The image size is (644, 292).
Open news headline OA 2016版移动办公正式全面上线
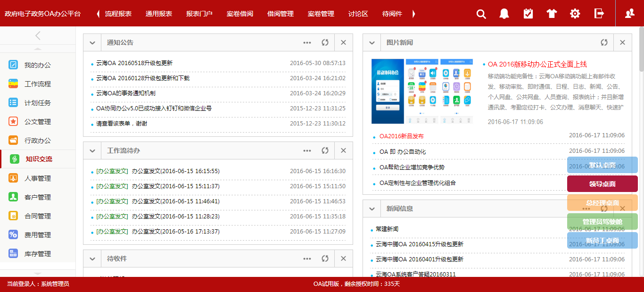pyautogui.click(x=537, y=64)
